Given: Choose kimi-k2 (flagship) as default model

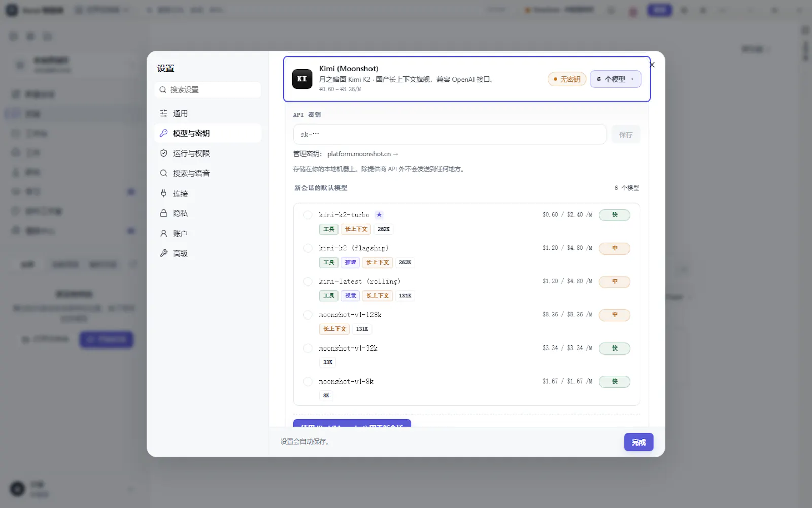Looking at the screenshot, I should point(308,248).
